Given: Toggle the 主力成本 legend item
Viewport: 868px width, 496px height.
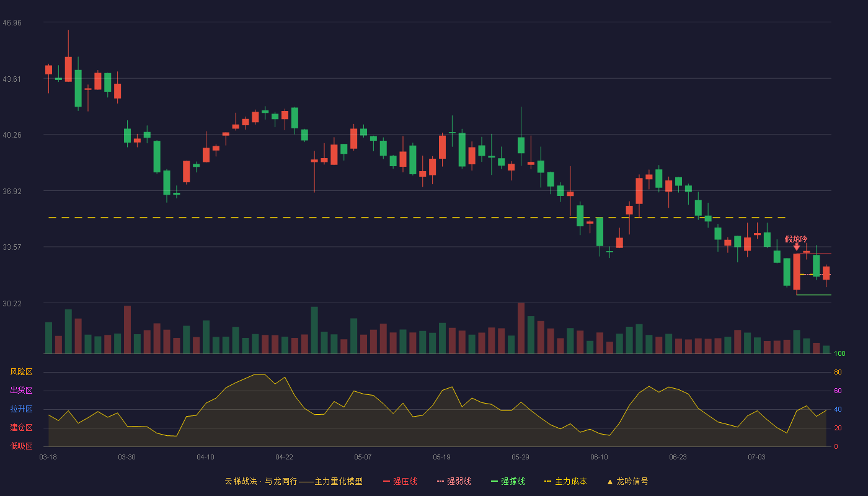Looking at the screenshot, I should click(x=565, y=481).
